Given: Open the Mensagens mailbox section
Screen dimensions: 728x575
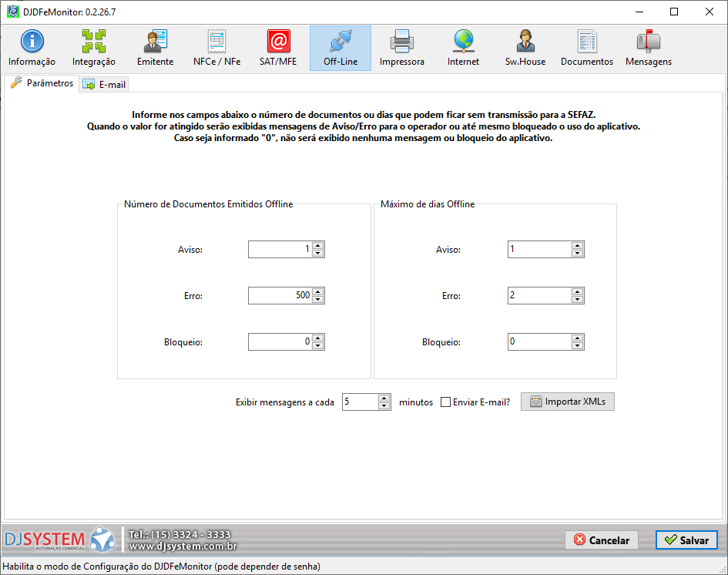Looking at the screenshot, I should coord(648,49).
